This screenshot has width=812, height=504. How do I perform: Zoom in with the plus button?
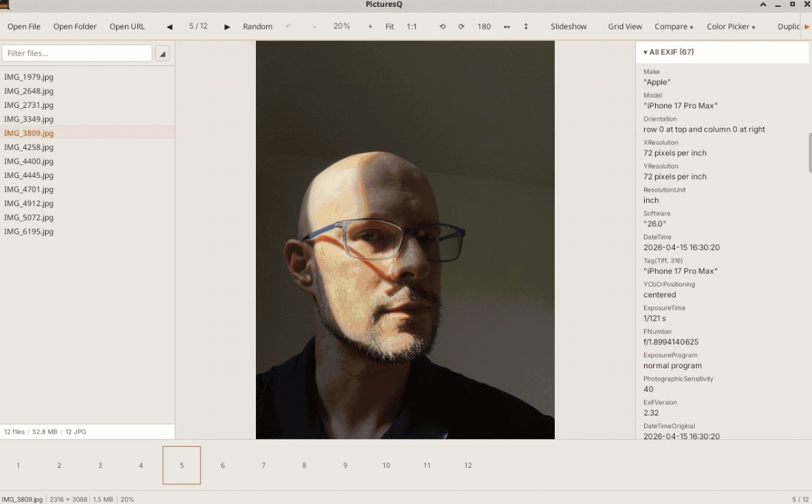pos(371,27)
